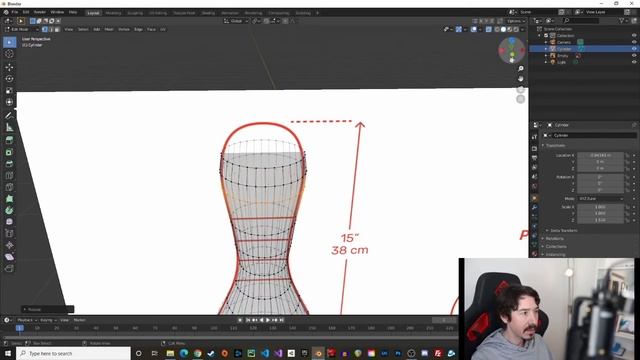Hide Light in the outliner
This screenshot has width=640, height=360.
634,62
